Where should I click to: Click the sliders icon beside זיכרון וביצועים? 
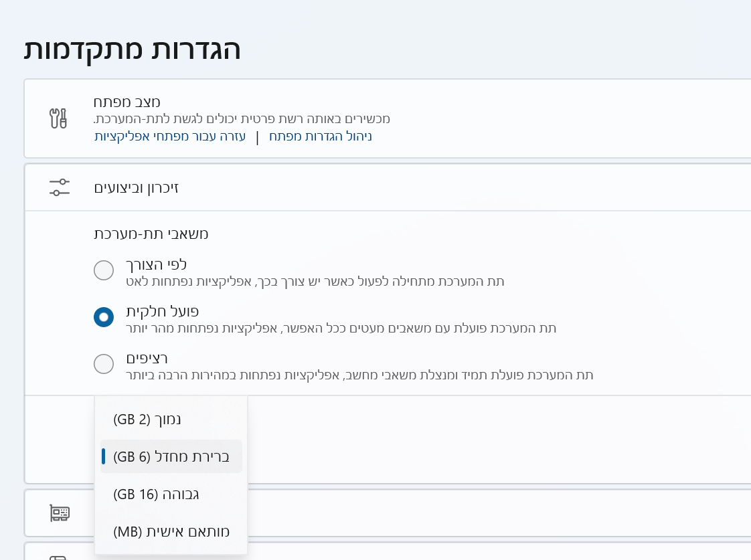[60, 187]
